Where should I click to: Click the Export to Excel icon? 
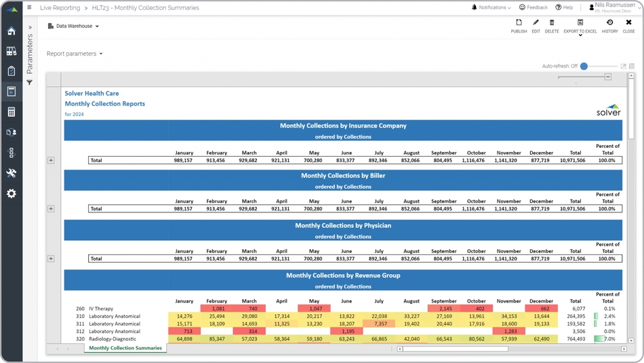pos(580,23)
